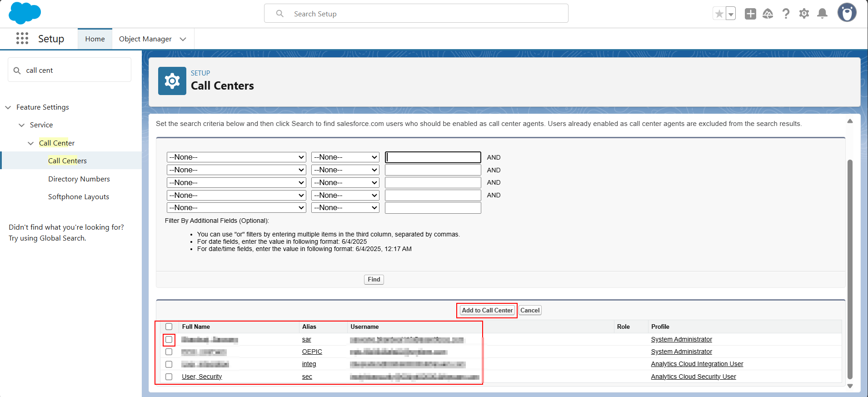Open the integ alias link
Screen dimensions: 868x397
tap(309, 364)
